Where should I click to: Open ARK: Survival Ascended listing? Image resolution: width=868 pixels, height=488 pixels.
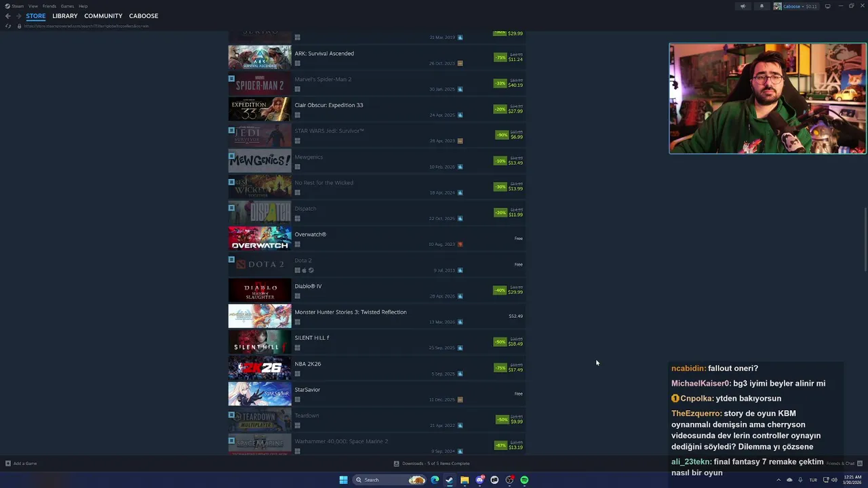[376, 58]
